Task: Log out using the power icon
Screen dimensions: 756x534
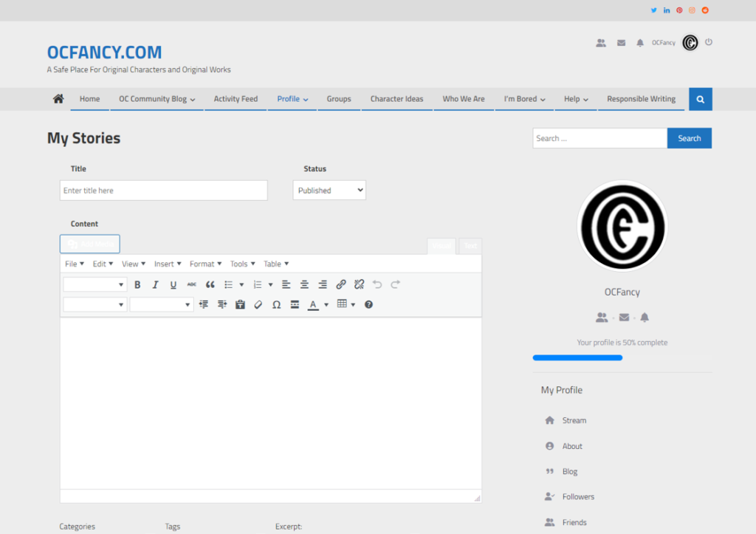Action: tap(708, 42)
